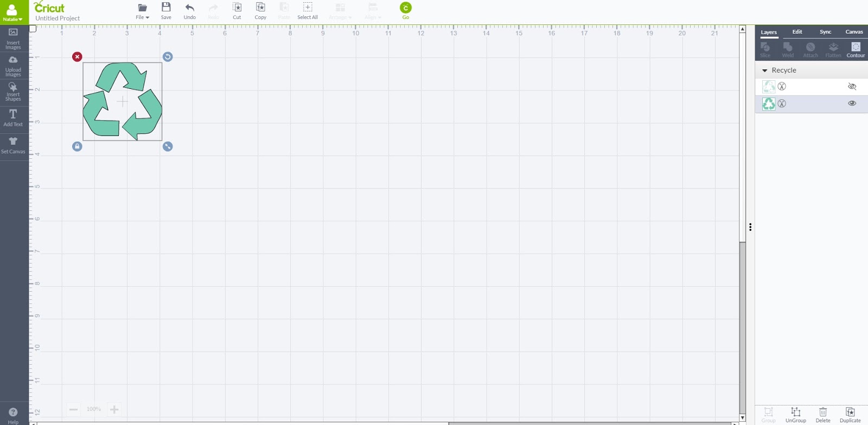The width and height of the screenshot is (868, 425).
Task: Open the Insert Shapes tool
Action: click(x=14, y=92)
